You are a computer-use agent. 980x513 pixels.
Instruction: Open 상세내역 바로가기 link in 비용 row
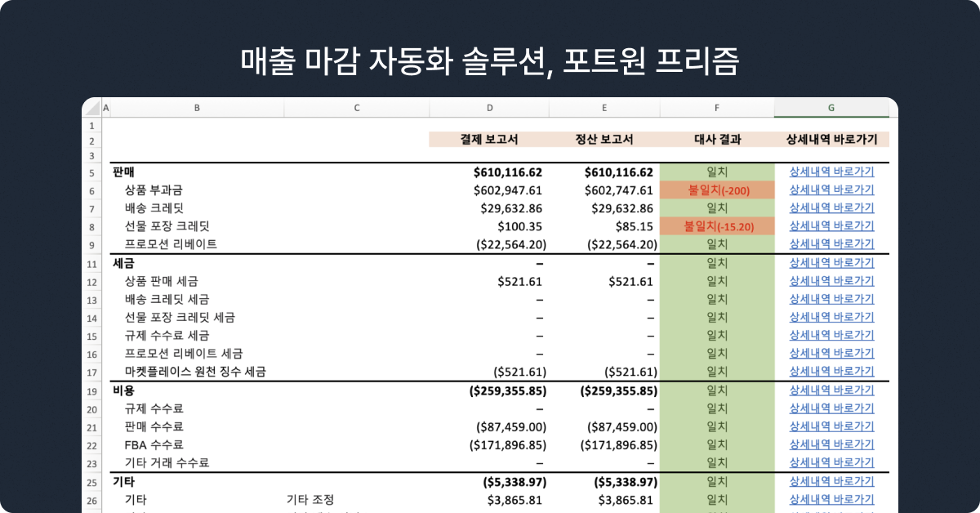tap(831, 390)
